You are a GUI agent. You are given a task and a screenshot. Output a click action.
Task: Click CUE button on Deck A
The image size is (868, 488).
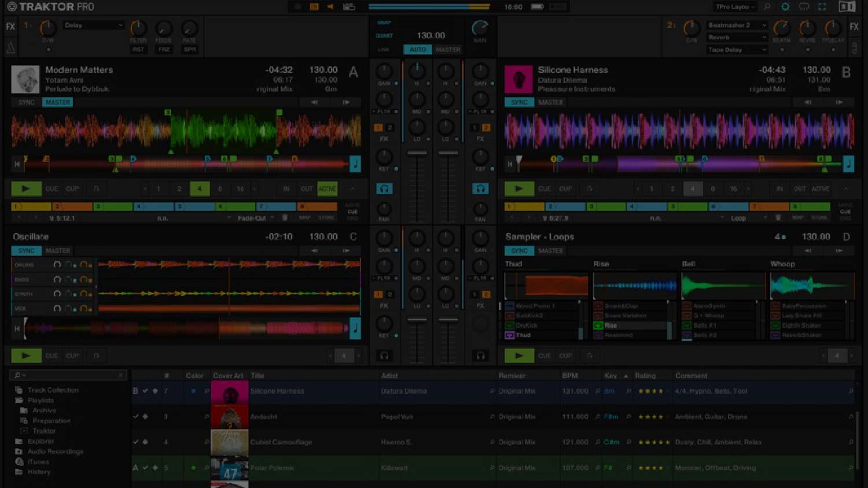pyautogui.click(x=52, y=189)
